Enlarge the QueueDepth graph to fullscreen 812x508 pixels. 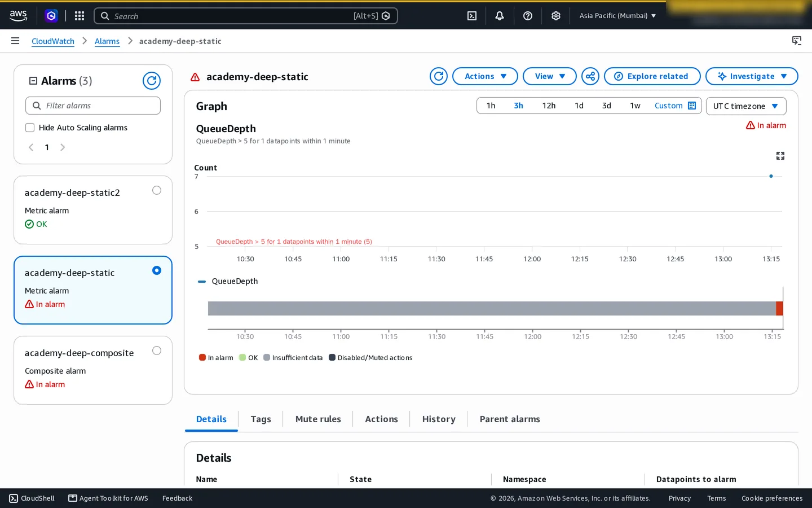[x=780, y=156]
